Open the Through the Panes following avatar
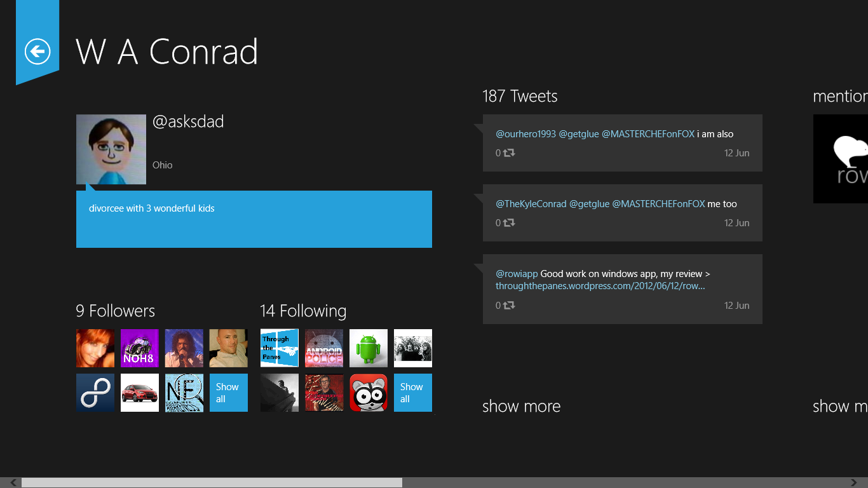 [x=280, y=348]
